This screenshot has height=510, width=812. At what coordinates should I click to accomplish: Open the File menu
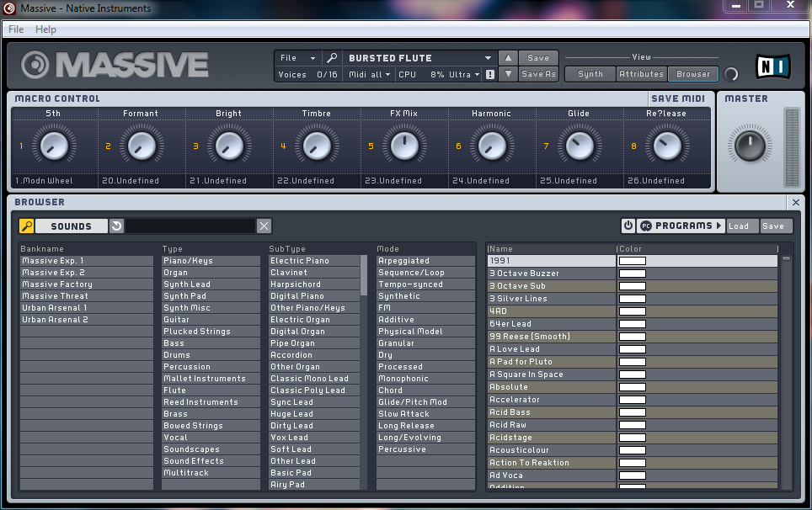(15, 29)
